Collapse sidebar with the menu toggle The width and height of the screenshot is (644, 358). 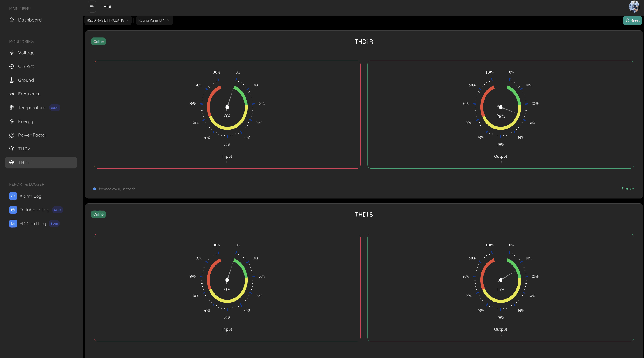[92, 7]
